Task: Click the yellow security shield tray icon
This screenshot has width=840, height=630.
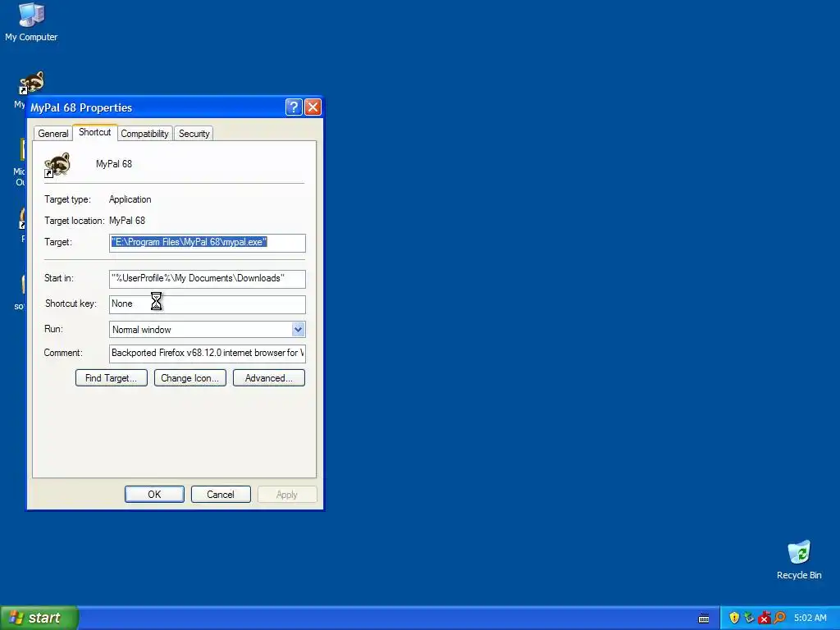Action: point(734,618)
